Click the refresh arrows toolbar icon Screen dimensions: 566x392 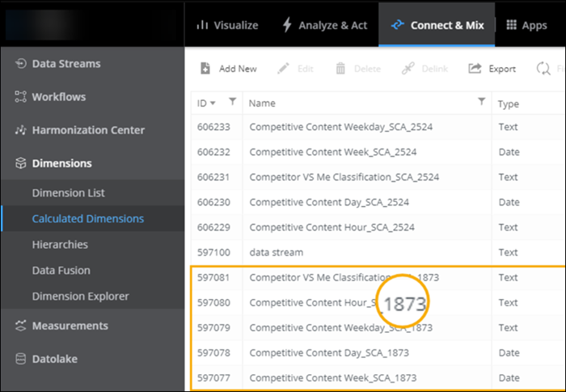tap(543, 68)
